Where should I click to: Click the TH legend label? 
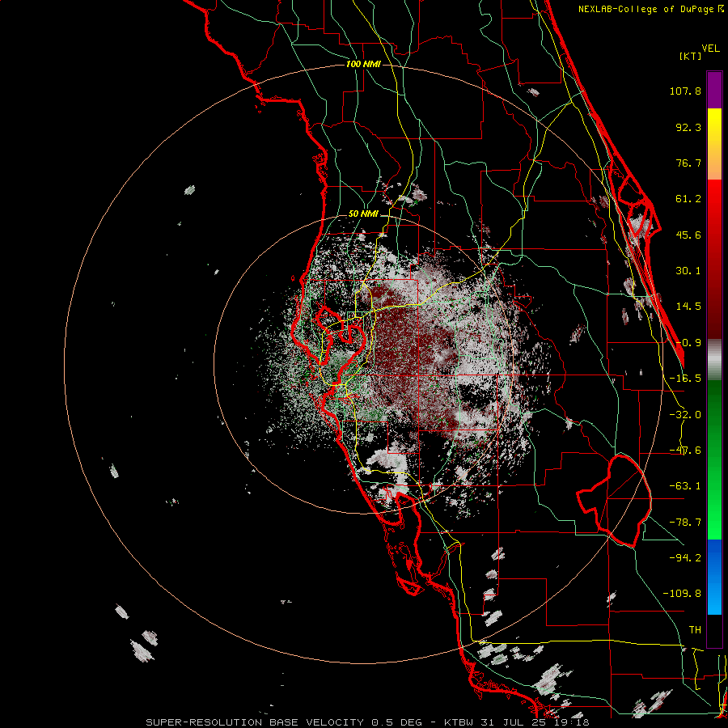(x=695, y=630)
